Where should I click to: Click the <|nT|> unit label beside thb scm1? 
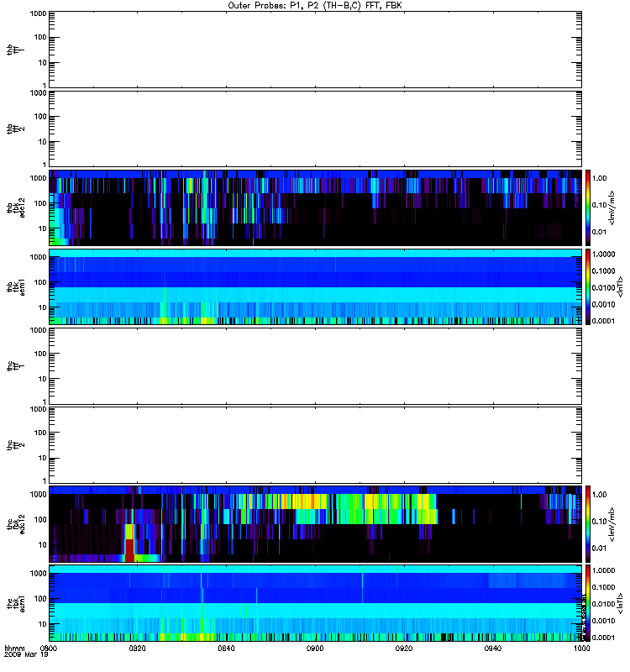(619, 286)
